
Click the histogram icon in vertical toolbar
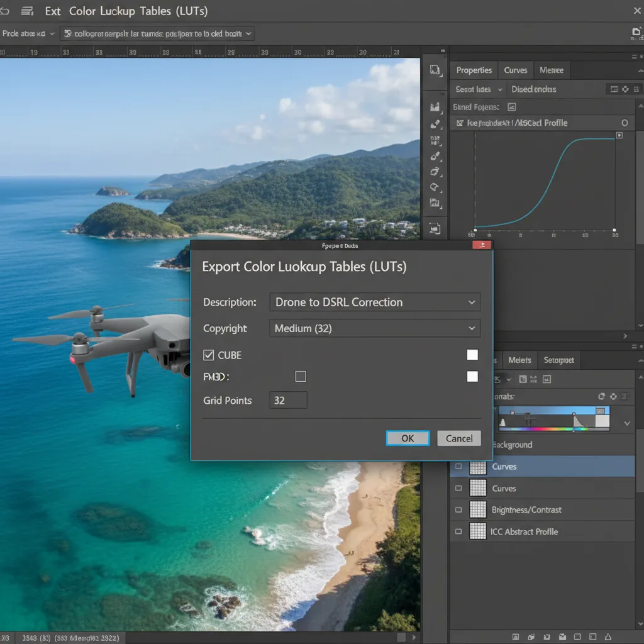pyautogui.click(x=435, y=107)
